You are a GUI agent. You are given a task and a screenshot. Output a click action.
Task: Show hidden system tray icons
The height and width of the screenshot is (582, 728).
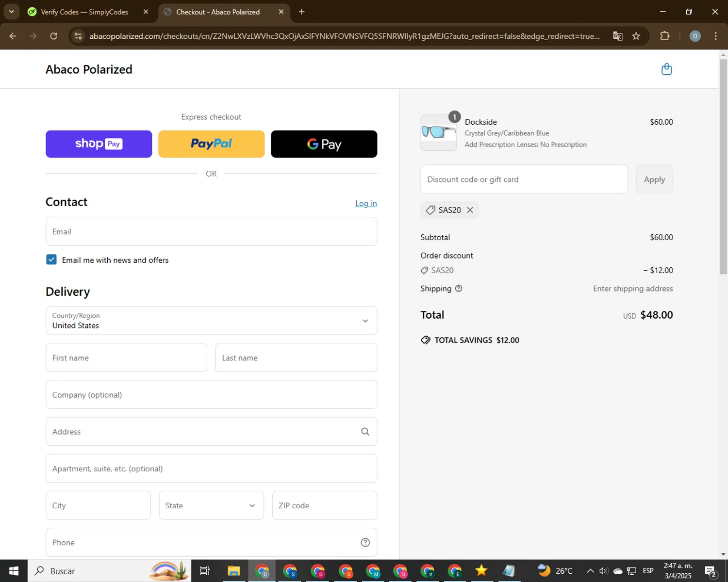pos(590,571)
